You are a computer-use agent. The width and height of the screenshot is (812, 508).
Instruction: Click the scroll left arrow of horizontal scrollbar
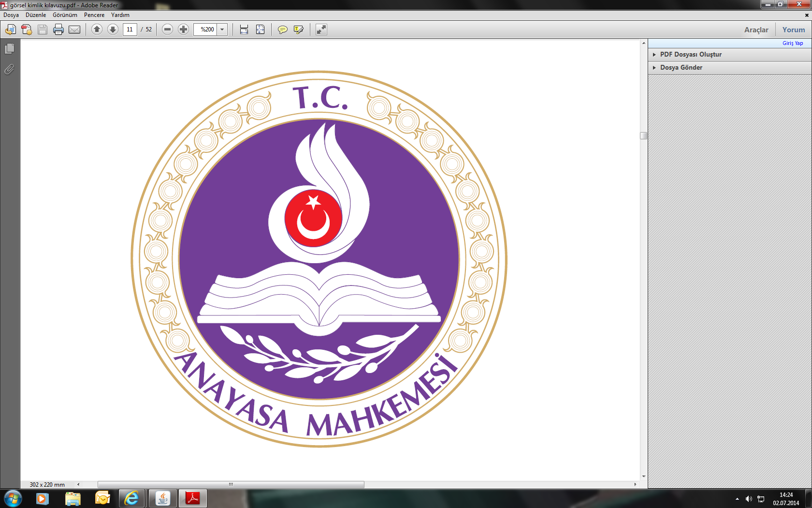pyautogui.click(x=78, y=484)
